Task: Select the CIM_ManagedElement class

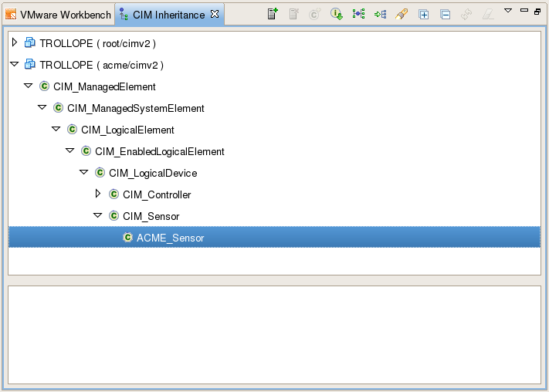Action: [x=104, y=86]
